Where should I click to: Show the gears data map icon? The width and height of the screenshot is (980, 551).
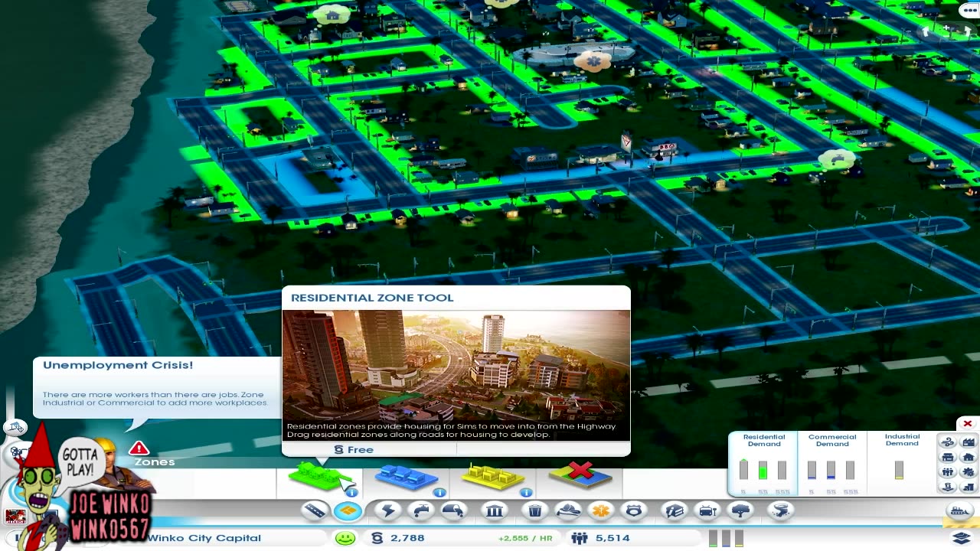tap(968, 471)
